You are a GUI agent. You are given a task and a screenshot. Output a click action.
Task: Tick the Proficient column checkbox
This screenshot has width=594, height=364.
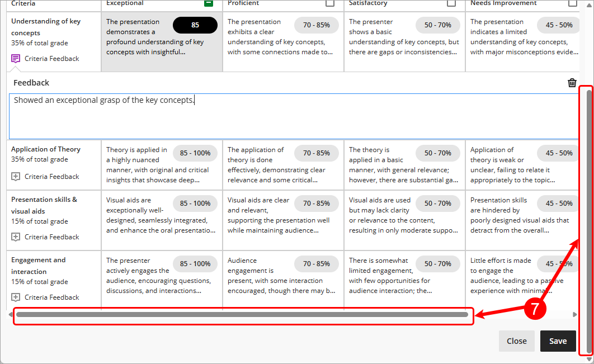330,3
